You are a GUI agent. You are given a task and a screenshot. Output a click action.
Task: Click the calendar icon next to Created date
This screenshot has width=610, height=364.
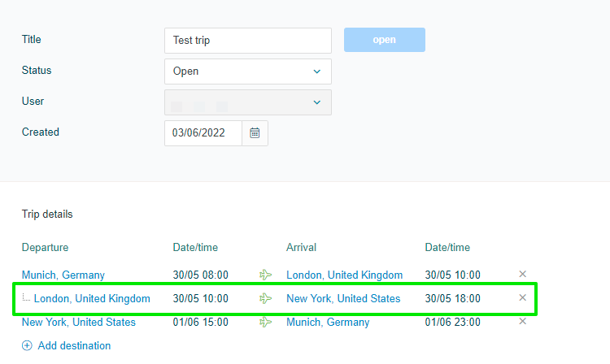coord(255,132)
